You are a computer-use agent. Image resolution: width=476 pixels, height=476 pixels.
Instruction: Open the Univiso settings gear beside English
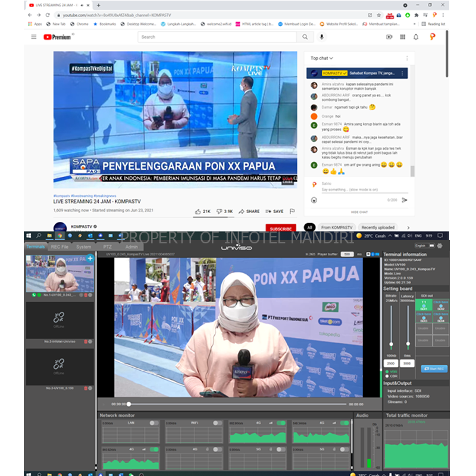(x=440, y=246)
